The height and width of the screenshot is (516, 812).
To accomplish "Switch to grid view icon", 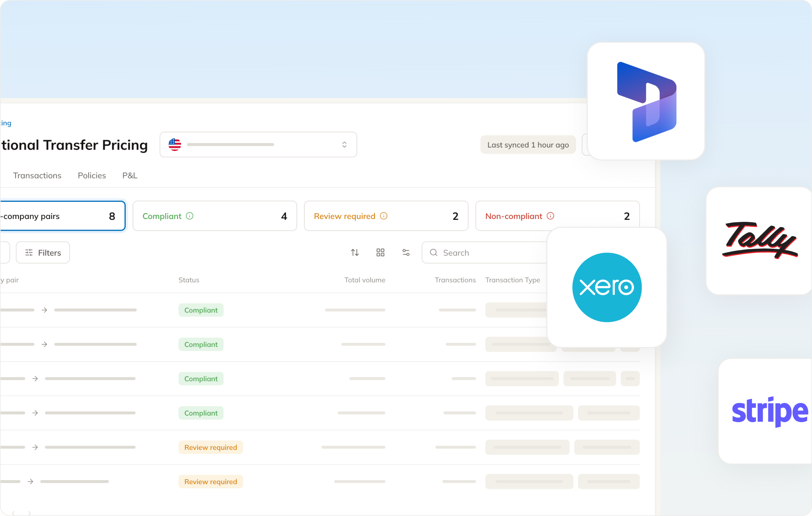I will coord(380,252).
